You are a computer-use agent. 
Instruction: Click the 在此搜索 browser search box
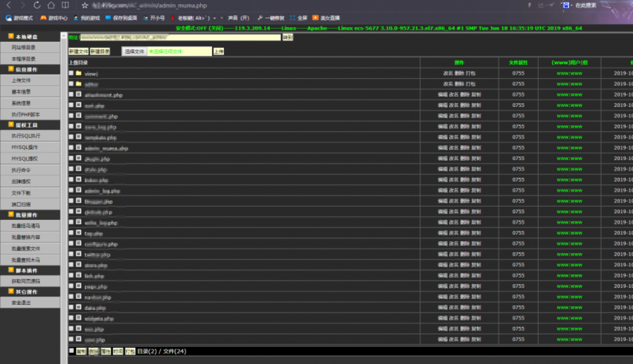pos(585,5)
